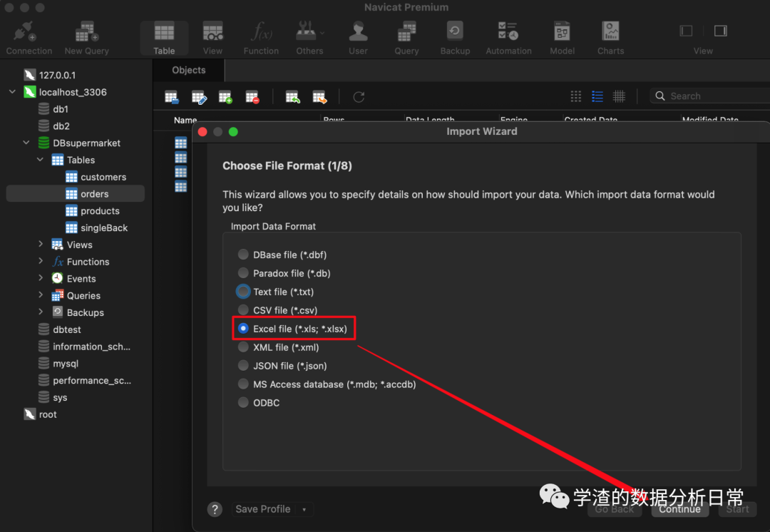Select the root connection

[40, 414]
